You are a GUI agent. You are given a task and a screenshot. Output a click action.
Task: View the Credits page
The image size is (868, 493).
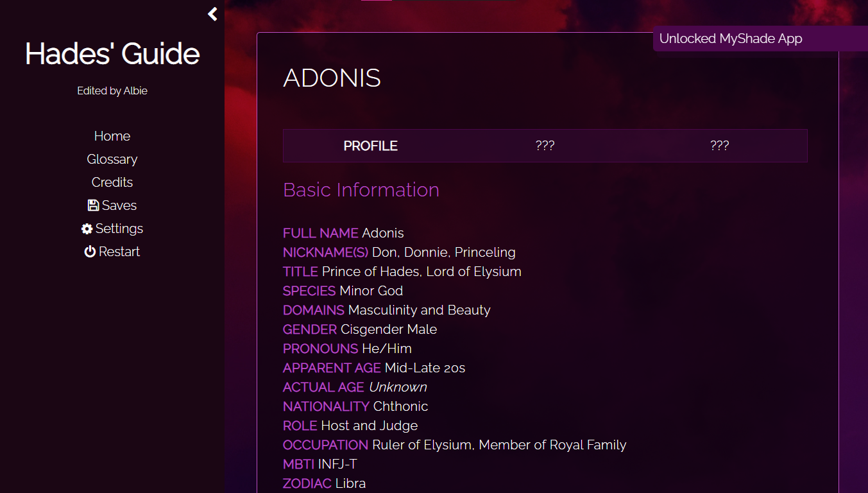[112, 182]
